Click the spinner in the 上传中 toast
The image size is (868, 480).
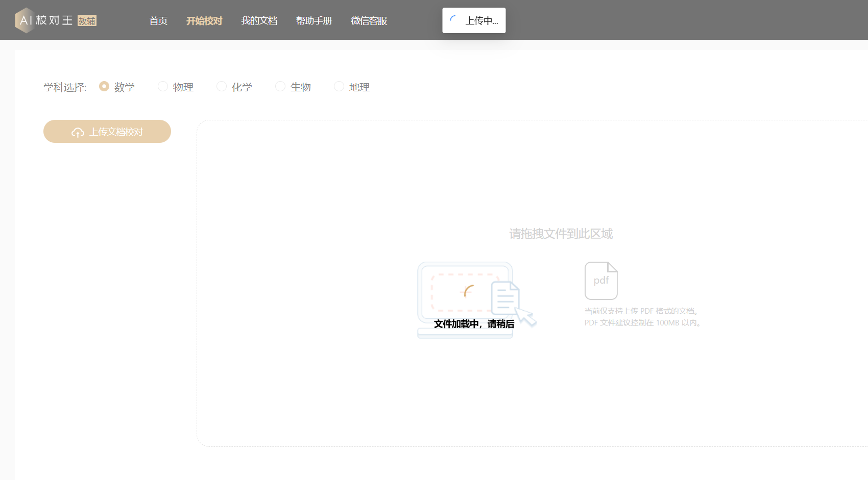pyautogui.click(x=453, y=20)
